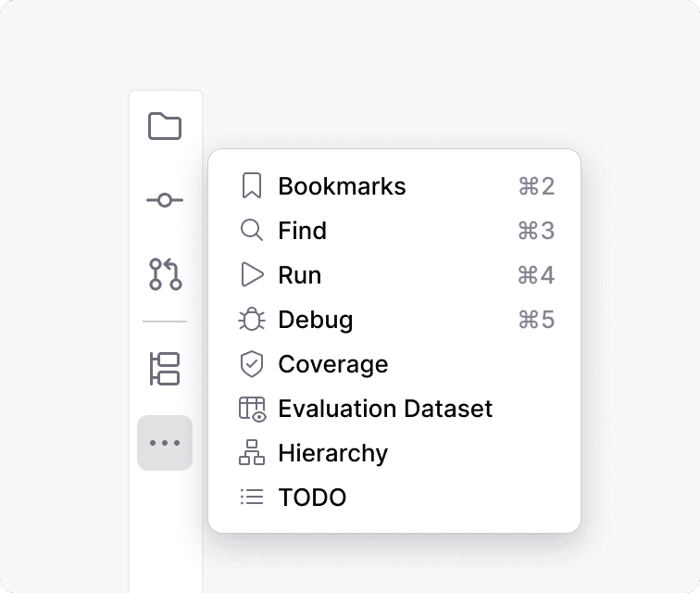Open the Evaluation Dataset menu entry

[385, 409]
